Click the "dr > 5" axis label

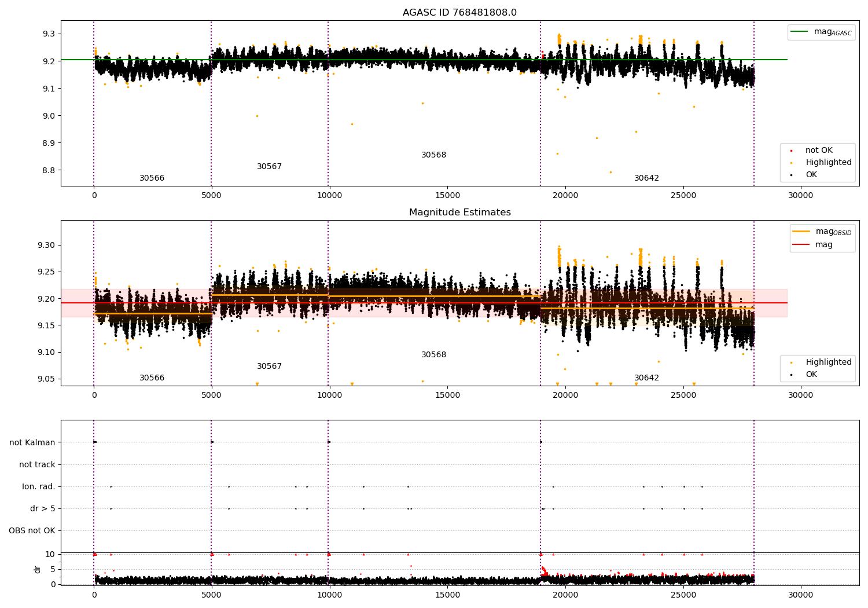pyautogui.click(x=43, y=509)
